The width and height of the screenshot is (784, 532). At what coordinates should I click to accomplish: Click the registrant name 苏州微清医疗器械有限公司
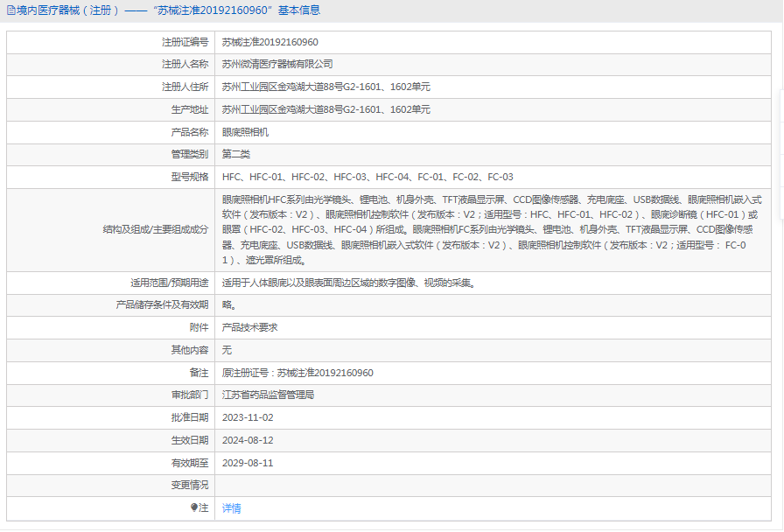click(x=277, y=64)
